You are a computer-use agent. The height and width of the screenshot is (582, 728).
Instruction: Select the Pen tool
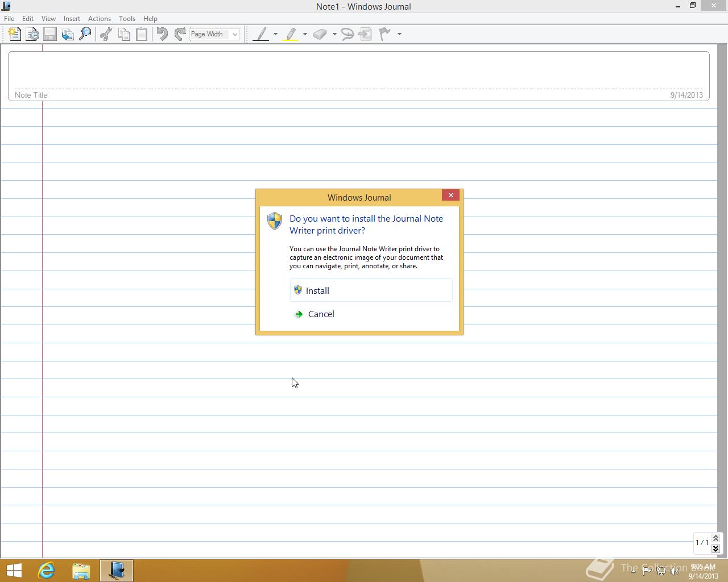261,34
